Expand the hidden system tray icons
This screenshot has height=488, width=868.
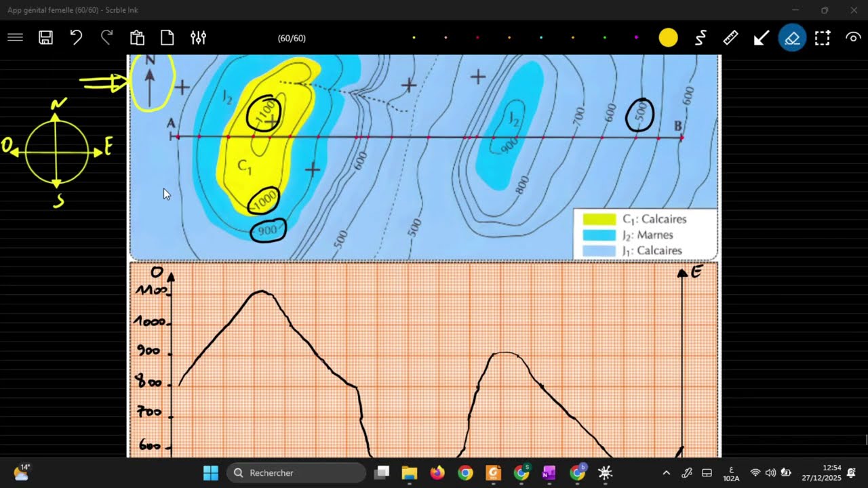[x=666, y=472]
